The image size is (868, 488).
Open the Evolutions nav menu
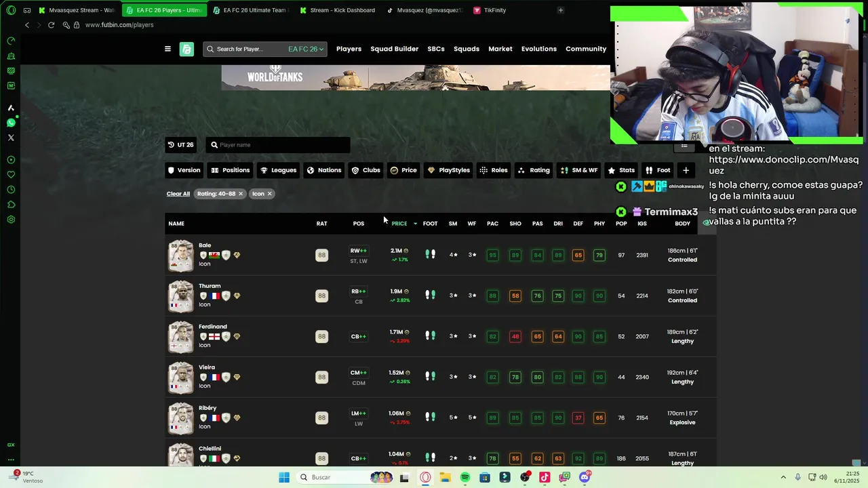[x=539, y=49]
